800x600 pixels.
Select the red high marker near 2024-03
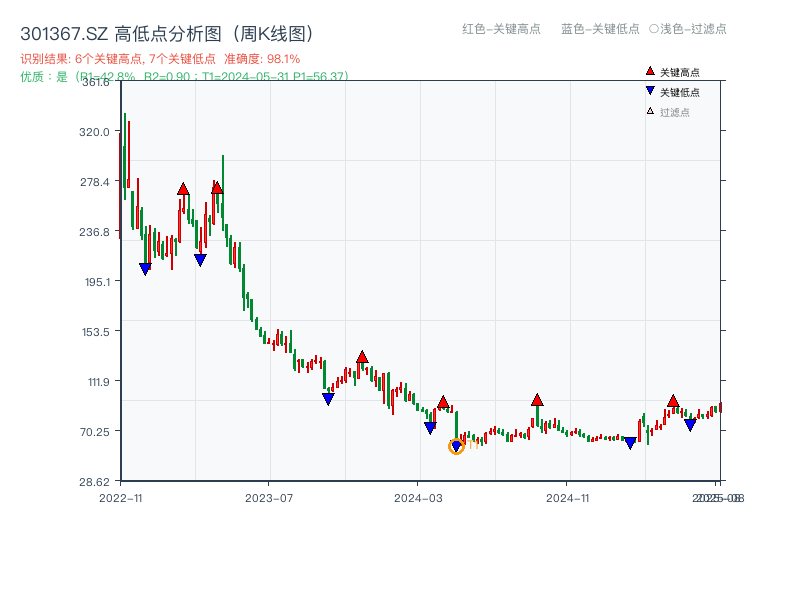tap(444, 402)
